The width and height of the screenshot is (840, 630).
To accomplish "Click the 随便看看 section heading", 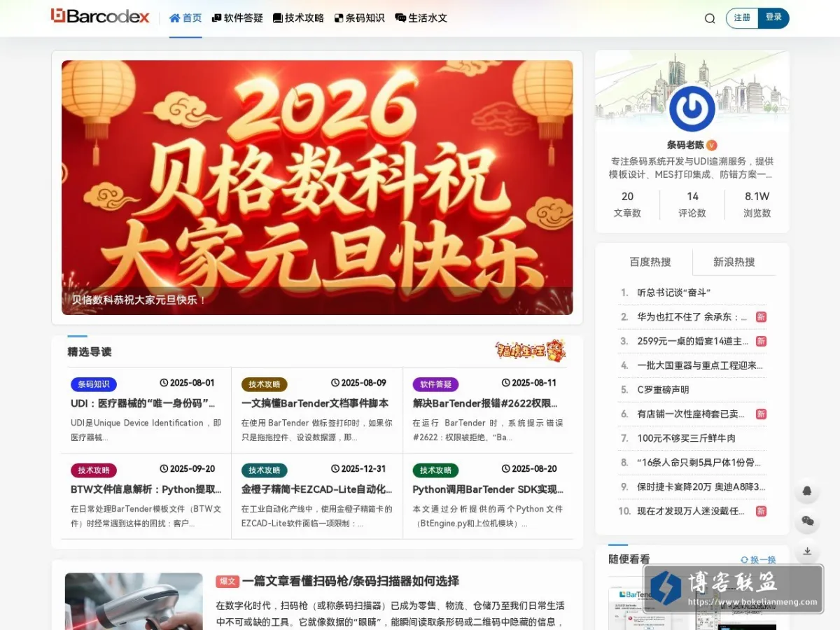I will tap(629, 559).
